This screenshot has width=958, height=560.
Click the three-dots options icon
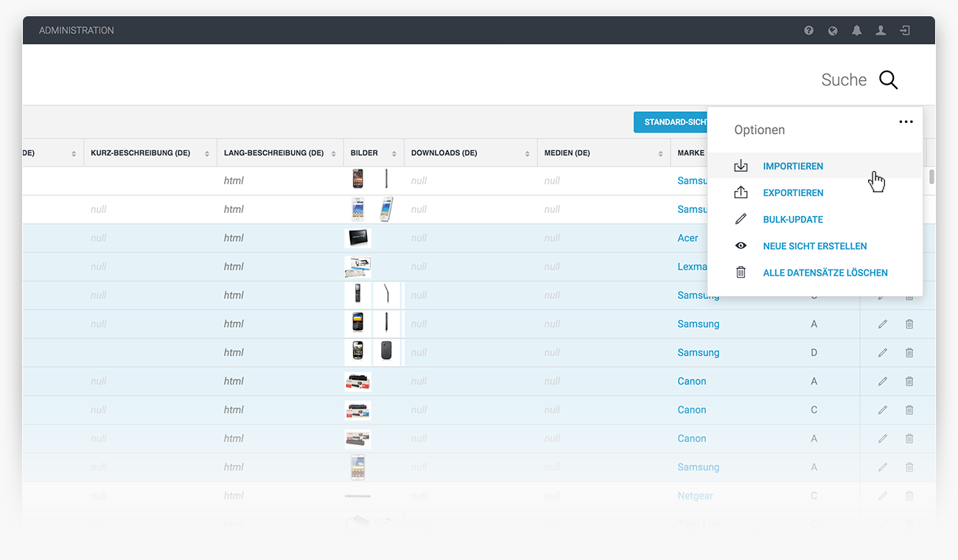[x=906, y=122]
